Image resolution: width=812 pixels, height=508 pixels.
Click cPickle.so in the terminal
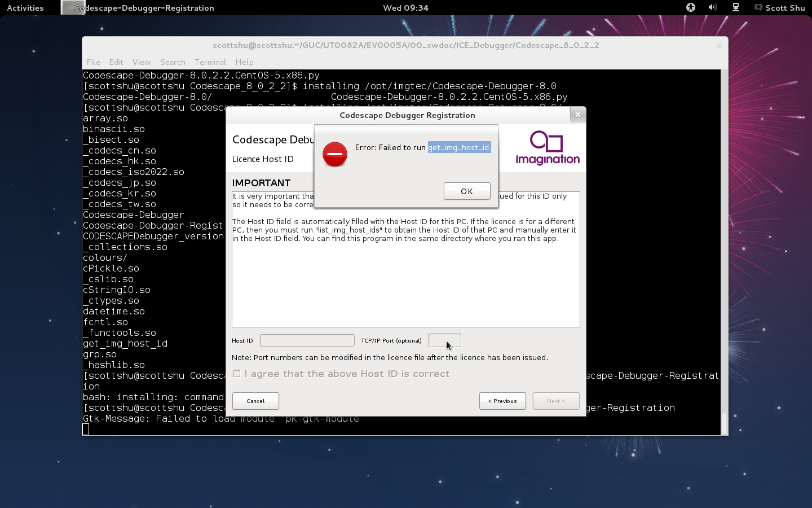tap(111, 269)
